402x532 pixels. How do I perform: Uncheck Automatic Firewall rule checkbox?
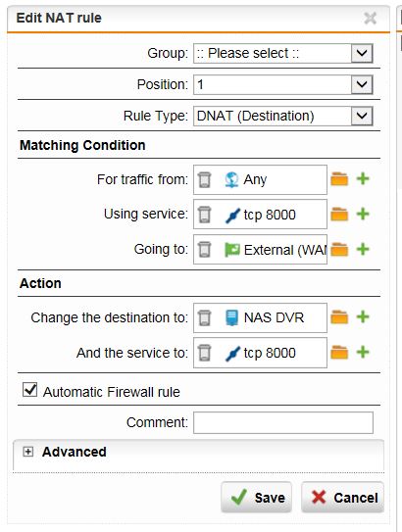pos(29,390)
